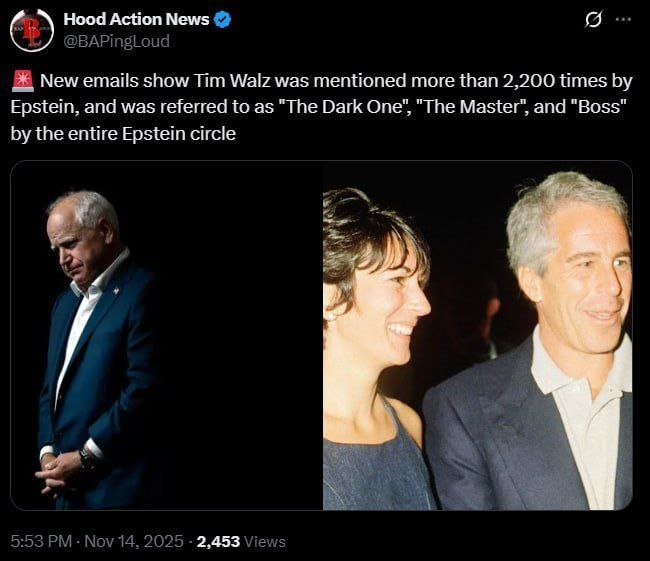Click the Hood Action News display name
Screen dimensions: 650x561
pyautogui.click(x=136, y=19)
